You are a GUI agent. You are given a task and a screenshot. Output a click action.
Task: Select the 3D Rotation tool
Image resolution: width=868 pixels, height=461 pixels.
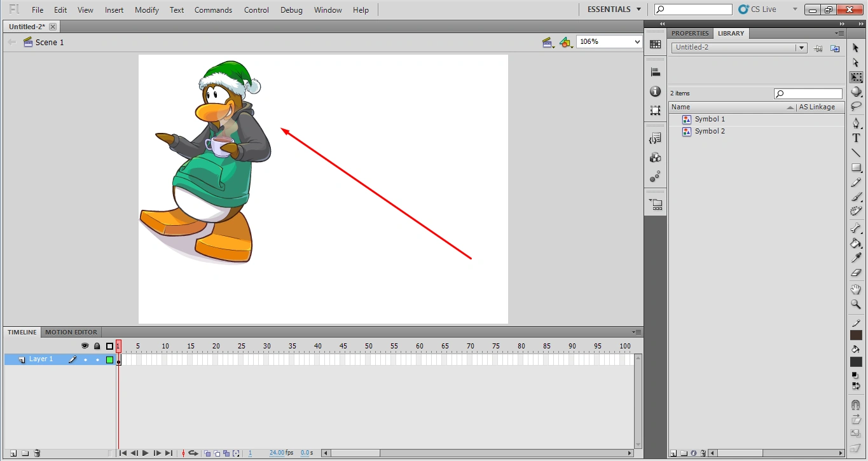pos(856,92)
